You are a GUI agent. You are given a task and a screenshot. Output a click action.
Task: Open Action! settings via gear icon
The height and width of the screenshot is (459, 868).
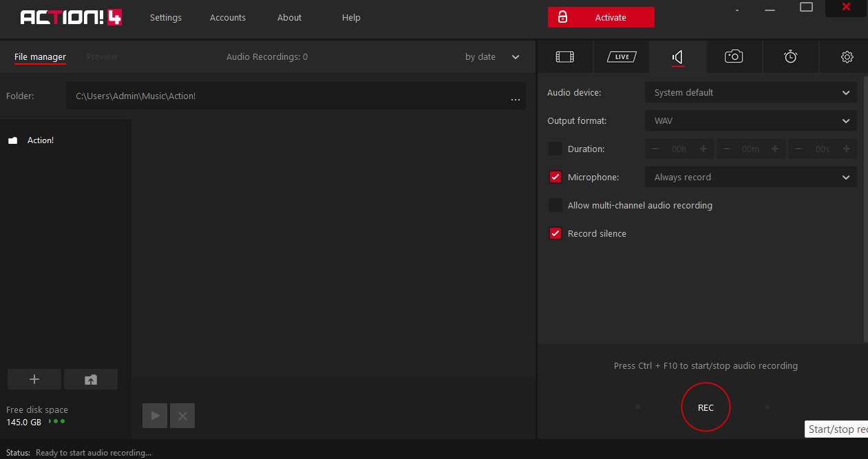pyautogui.click(x=846, y=56)
